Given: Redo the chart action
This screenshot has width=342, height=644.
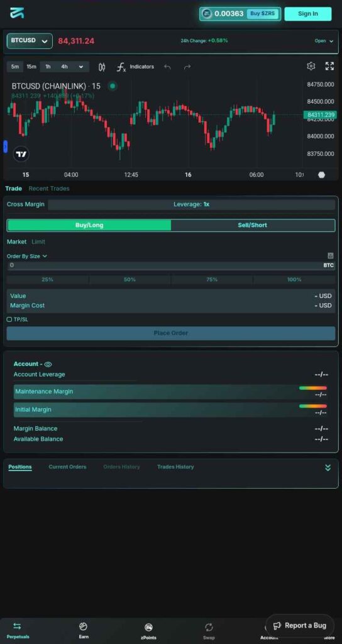Looking at the screenshot, I should (x=187, y=67).
